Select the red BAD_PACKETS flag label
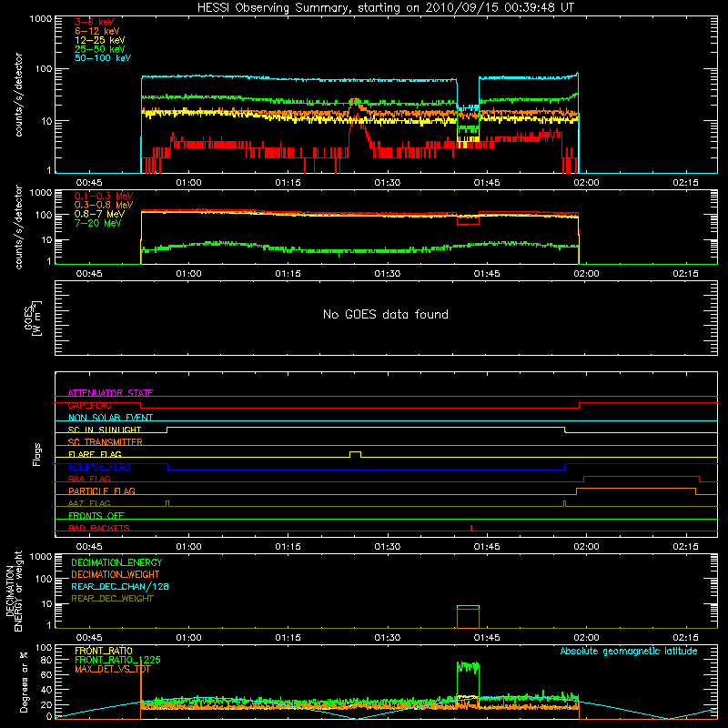 tap(99, 528)
